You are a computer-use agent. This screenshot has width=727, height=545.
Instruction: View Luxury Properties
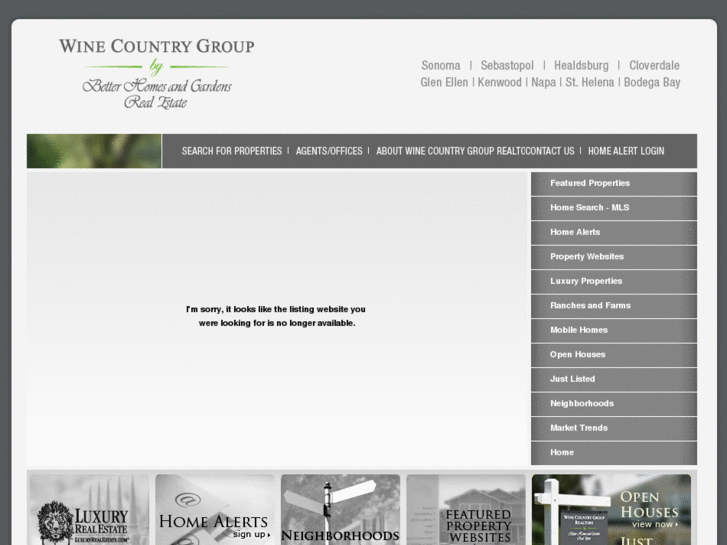click(x=614, y=282)
